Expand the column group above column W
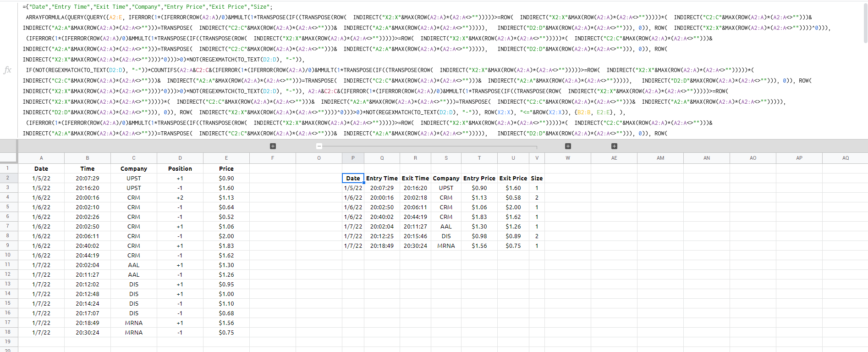868x352 pixels. pyautogui.click(x=568, y=146)
